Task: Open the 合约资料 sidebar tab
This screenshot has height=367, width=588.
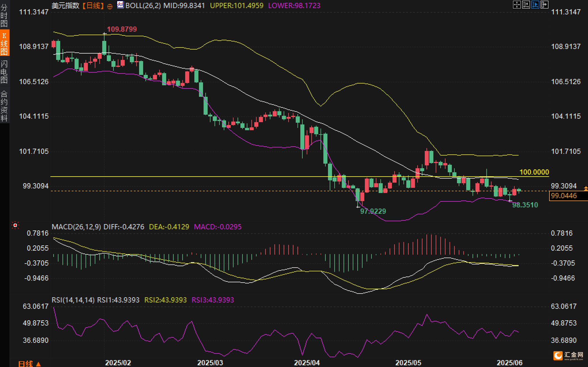Action: coord(4,106)
